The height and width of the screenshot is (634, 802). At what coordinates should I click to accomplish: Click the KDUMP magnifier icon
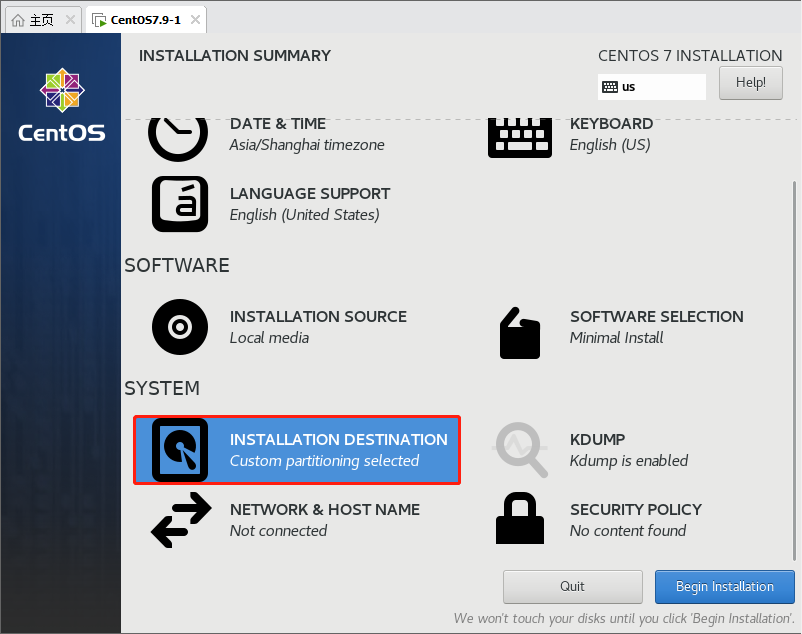pos(521,450)
